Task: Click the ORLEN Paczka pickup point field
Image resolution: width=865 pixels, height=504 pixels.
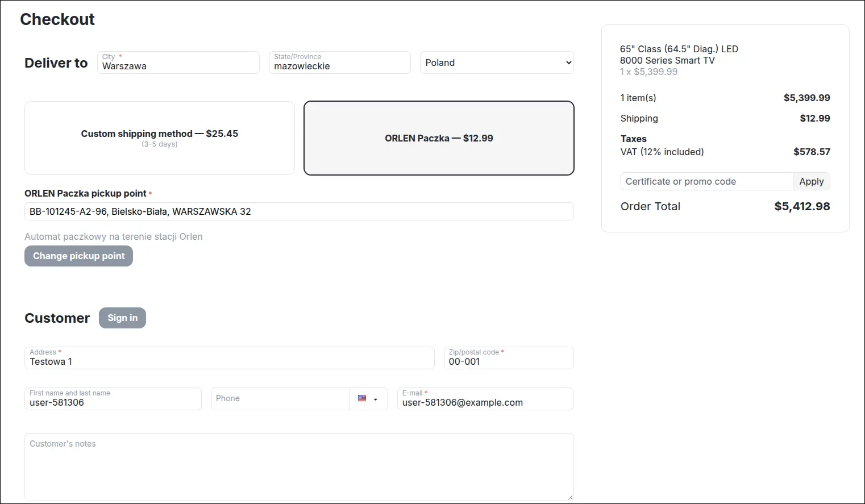Action: (x=299, y=211)
